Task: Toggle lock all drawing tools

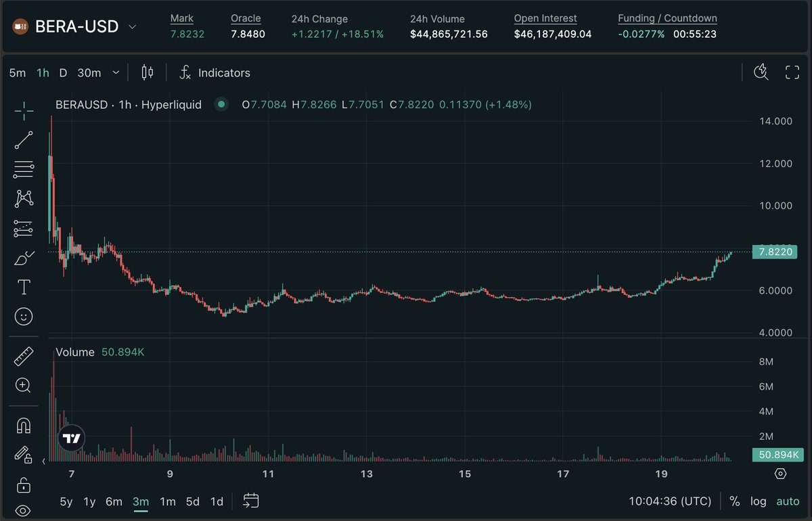Action: (x=24, y=484)
